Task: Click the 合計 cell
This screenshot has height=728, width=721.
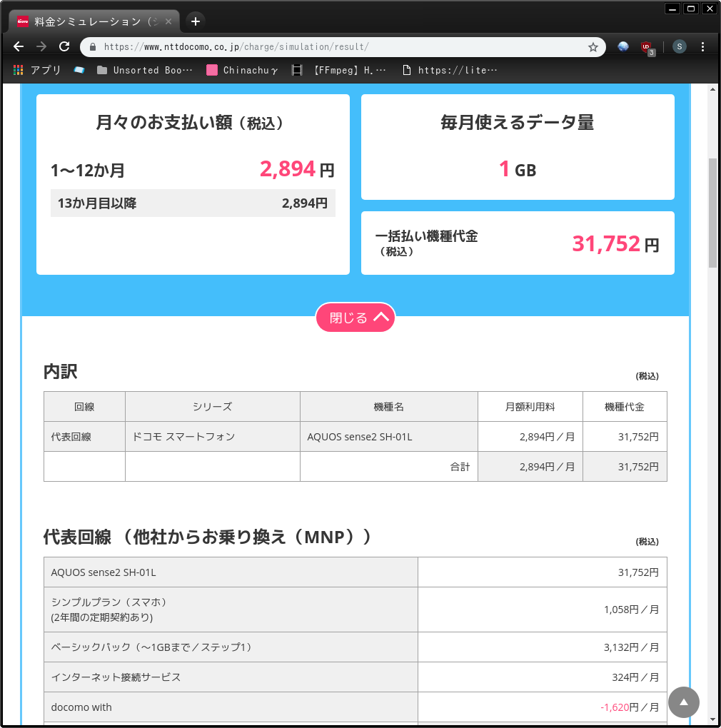Action: (x=389, y=467)
